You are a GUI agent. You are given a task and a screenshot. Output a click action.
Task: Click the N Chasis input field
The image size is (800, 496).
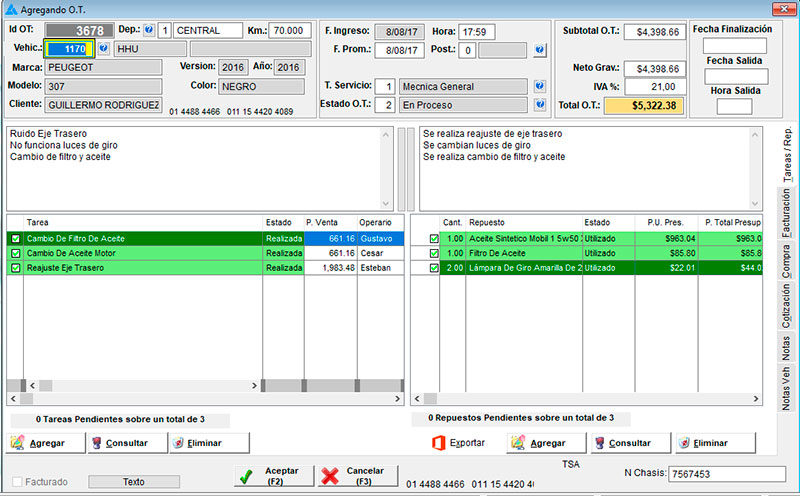coord(726,473)
